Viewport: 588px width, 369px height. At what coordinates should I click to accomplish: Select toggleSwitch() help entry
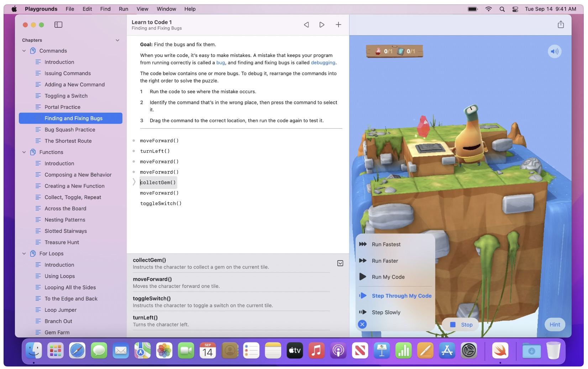(x=231, y=301)
